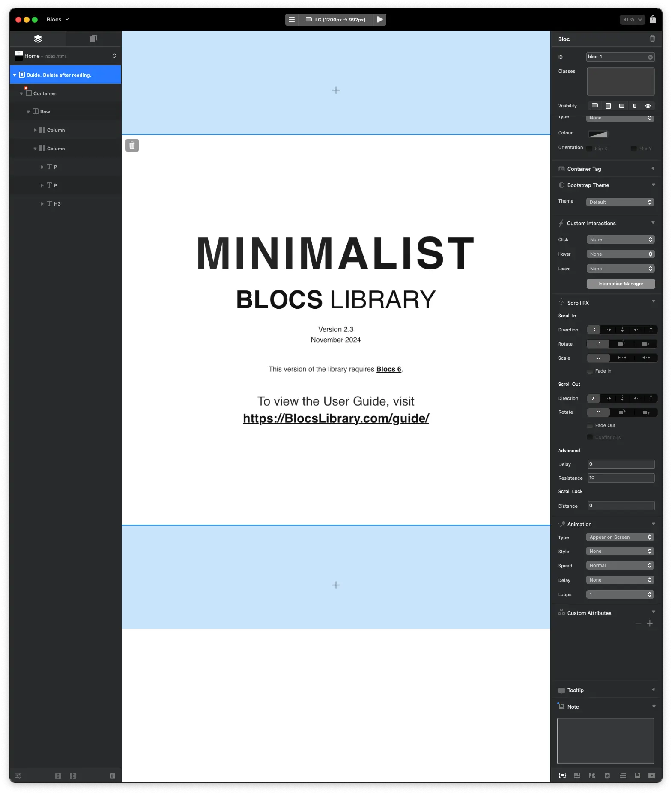This screenshot has height=794, width=672.
Task: Open the Hover interaction dropdown
Action: (x=621, y=254)
